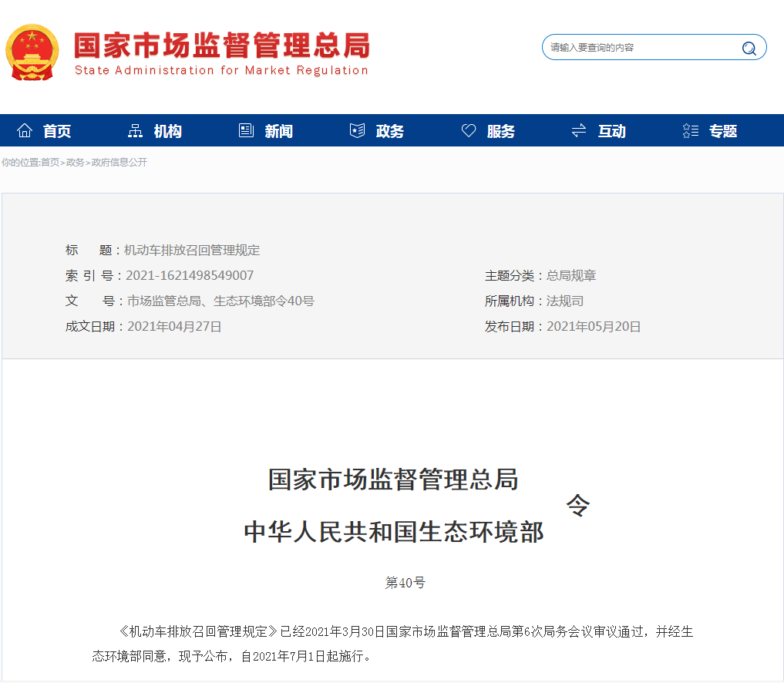The height and width of the screenshot is (683, 784).
Task: Open the 服务 menu item
Action: [501, 130]
